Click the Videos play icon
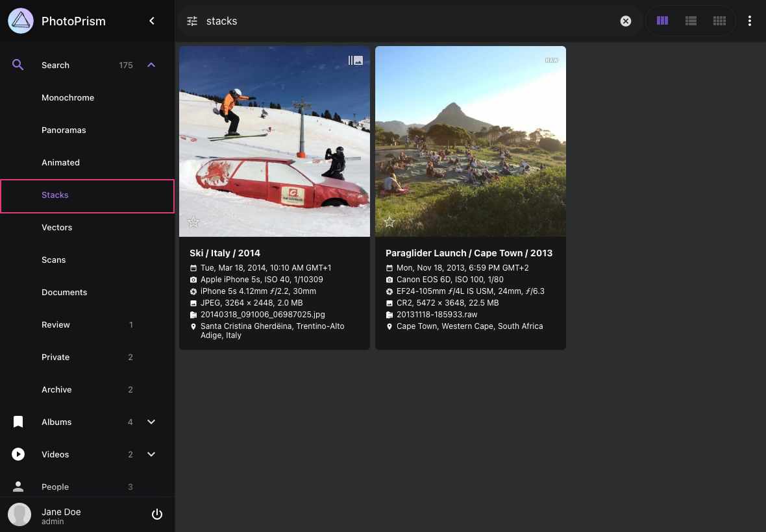Screen dimensions: 766x532 click(x=18, y=454)
